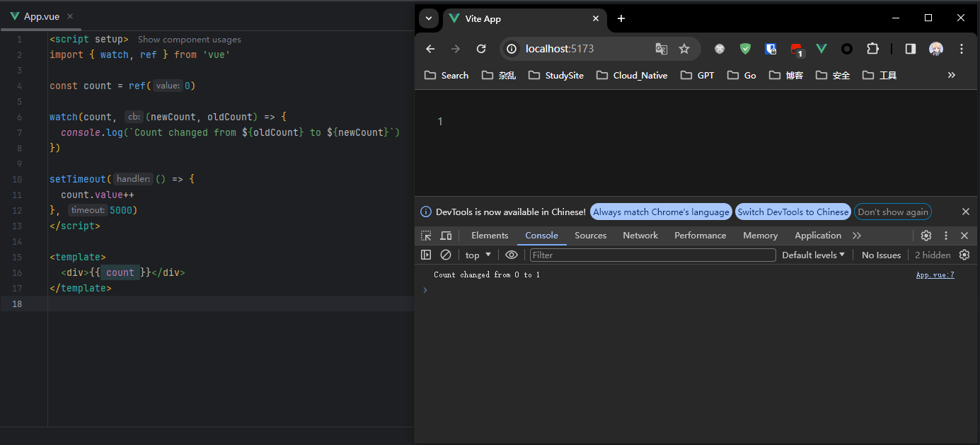Open the gray round extension icon
This screenshot has width=980, height=445.
[x=720, y=49]
